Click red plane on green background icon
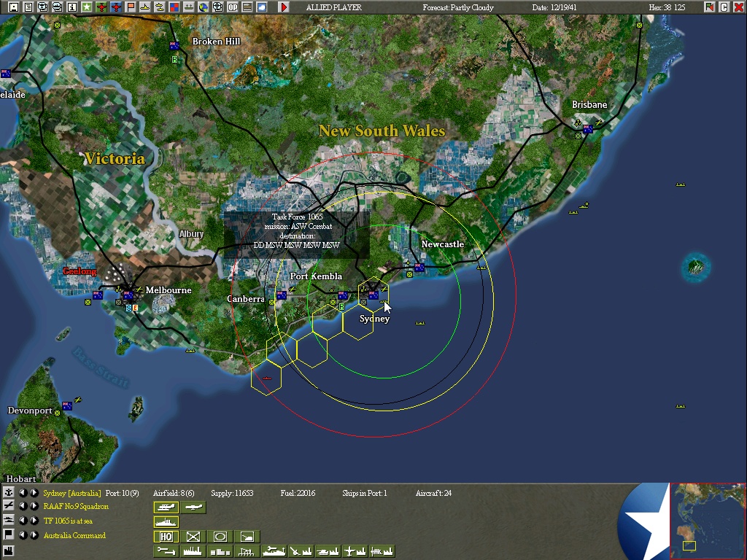747x560 pixels. [x=101, y=7]
